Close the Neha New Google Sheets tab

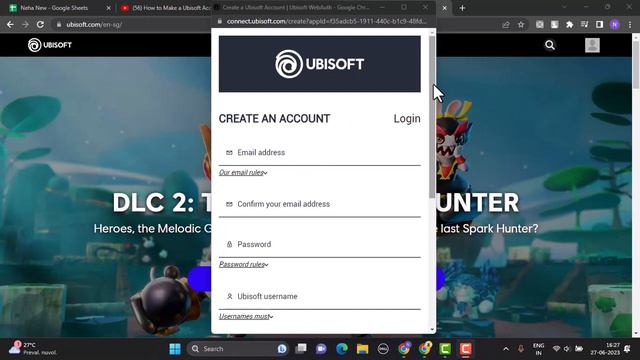[109, 8]
